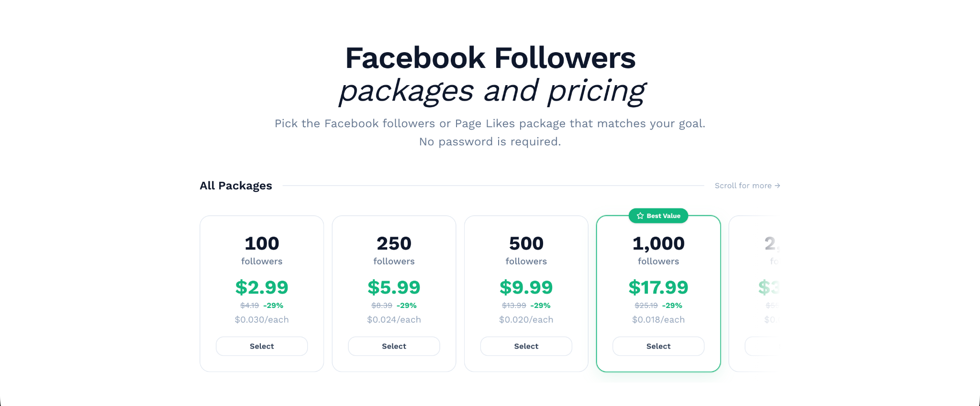Click the Scroll for more link
Viewport: 980px width, 406px height.
[x=747, y=186]
